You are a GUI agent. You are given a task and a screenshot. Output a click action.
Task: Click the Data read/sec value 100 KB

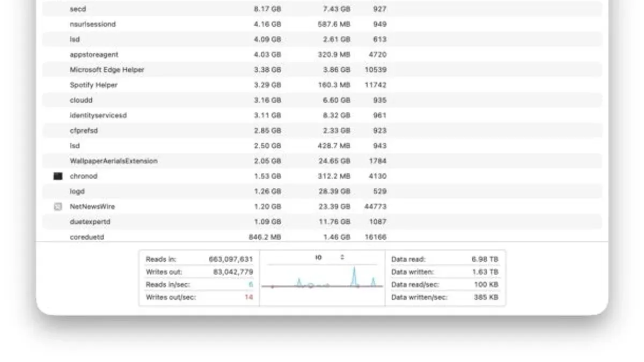pos(486,285)
